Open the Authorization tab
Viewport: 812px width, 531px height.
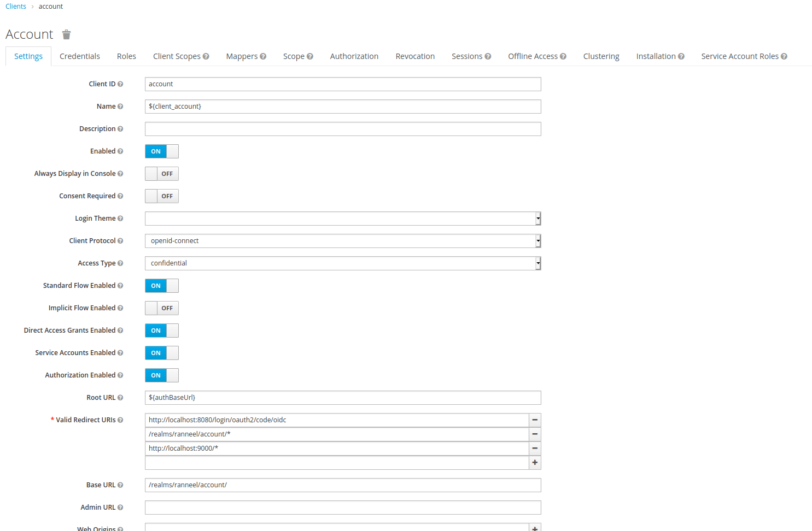(354, 56)
